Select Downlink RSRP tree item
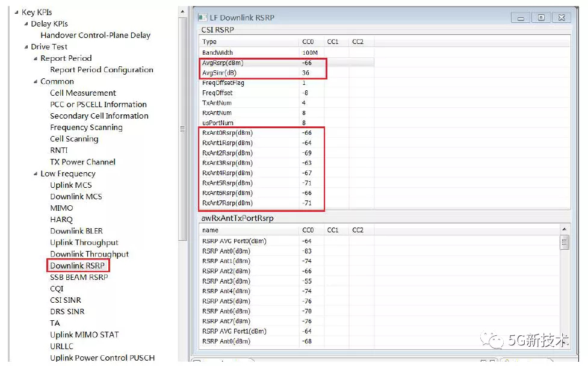Viewport: 588px width, 366px height. pyautogui.click(x=77, y=265)
